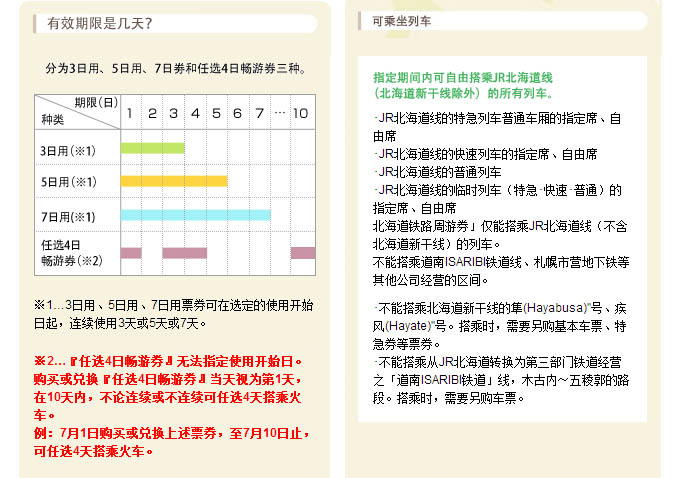
Task: Click the yellow 5日用 duration bar
Action: pyautogui.click(x=173, y=181)
